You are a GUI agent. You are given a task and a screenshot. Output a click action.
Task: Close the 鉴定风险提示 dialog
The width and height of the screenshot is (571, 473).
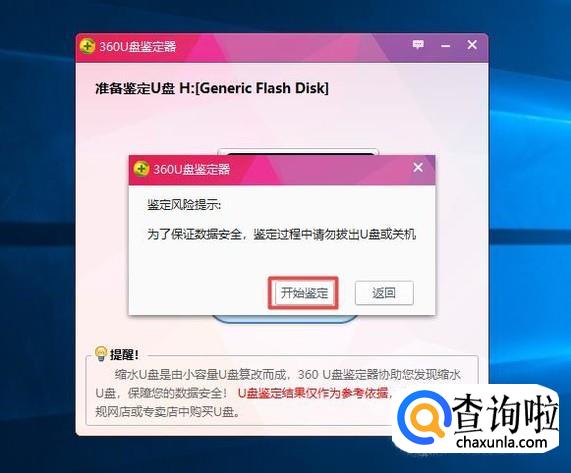pyautogui.click(x=418, y=167)
